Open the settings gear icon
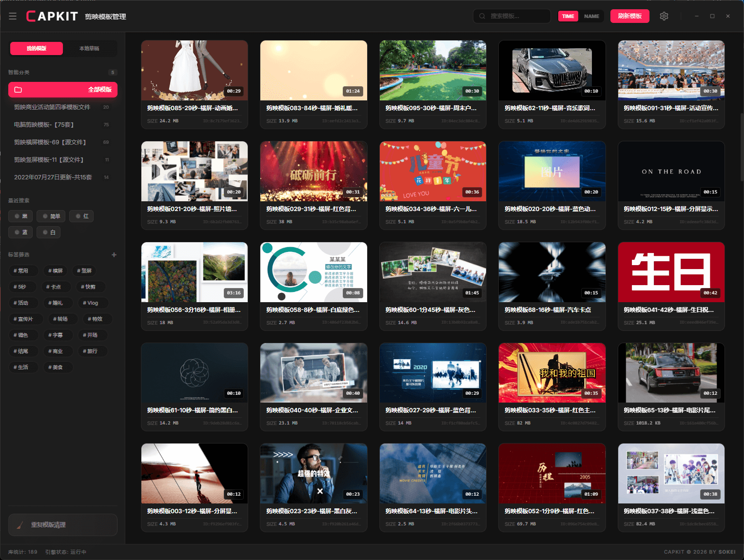744x560 pixels. point(664,16)
